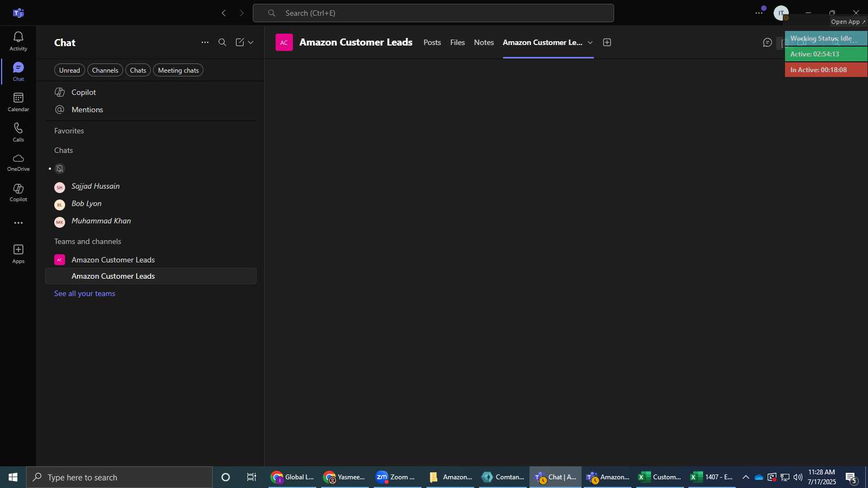Switch to the Zoom taskbar window
868x488 pixels.
[398, 477]
